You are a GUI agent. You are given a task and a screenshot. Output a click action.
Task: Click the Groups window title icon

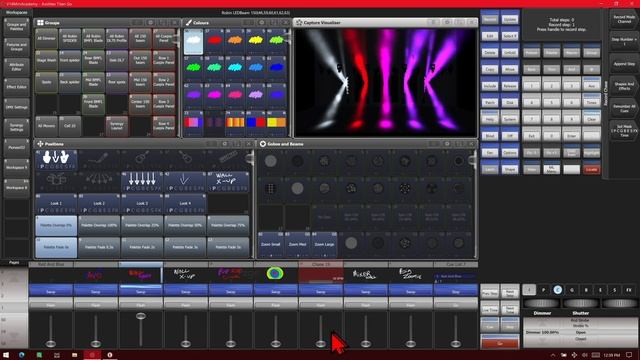click(40, 22)
